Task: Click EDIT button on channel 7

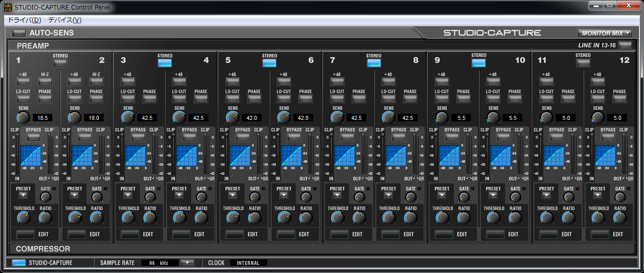Action: 339,234
